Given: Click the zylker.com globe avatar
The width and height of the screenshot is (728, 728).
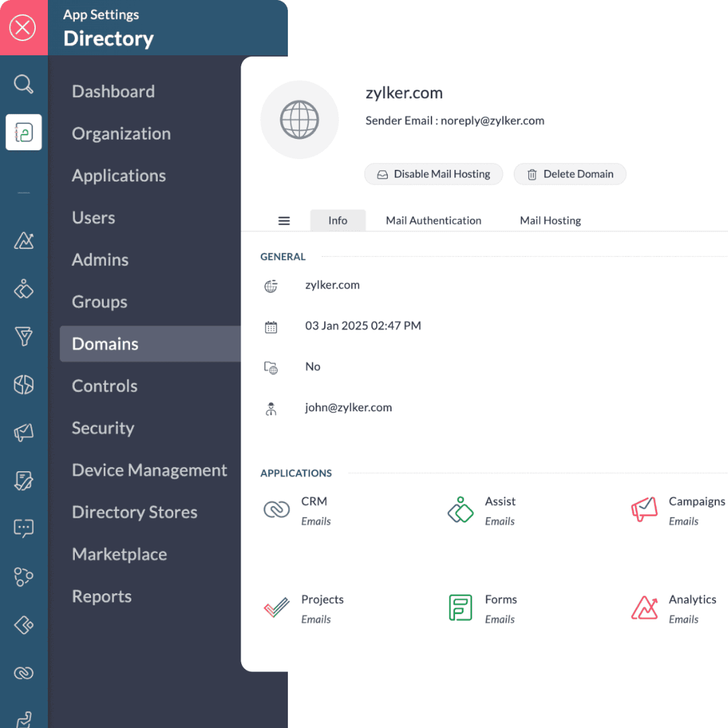Looking at the screenshot, I should point(299,120).
